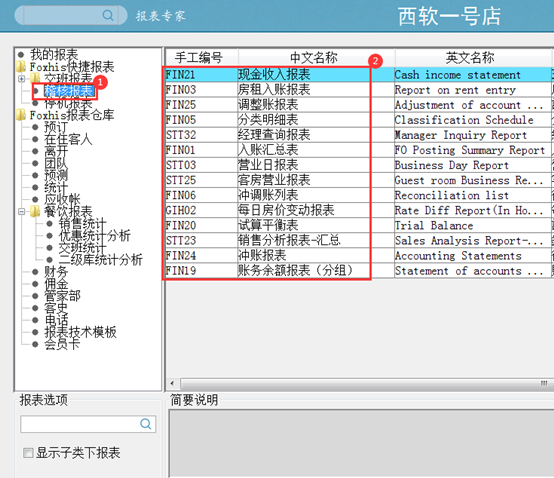554x478 pixels.
Task: Select 财务 category in report warehouse
Action: pos(56,271)
